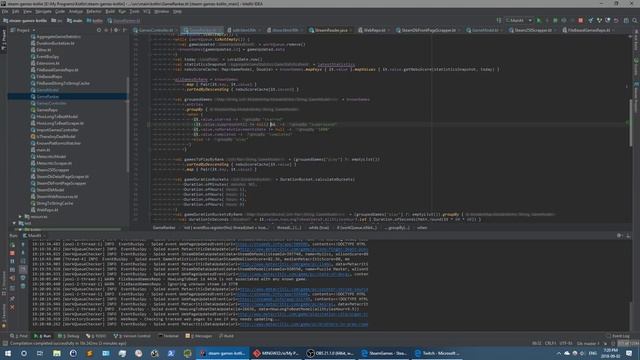This screenshot has width=640, height=360.
Task: Open run configuration dropdown MainKt
Action: [518, 20]
